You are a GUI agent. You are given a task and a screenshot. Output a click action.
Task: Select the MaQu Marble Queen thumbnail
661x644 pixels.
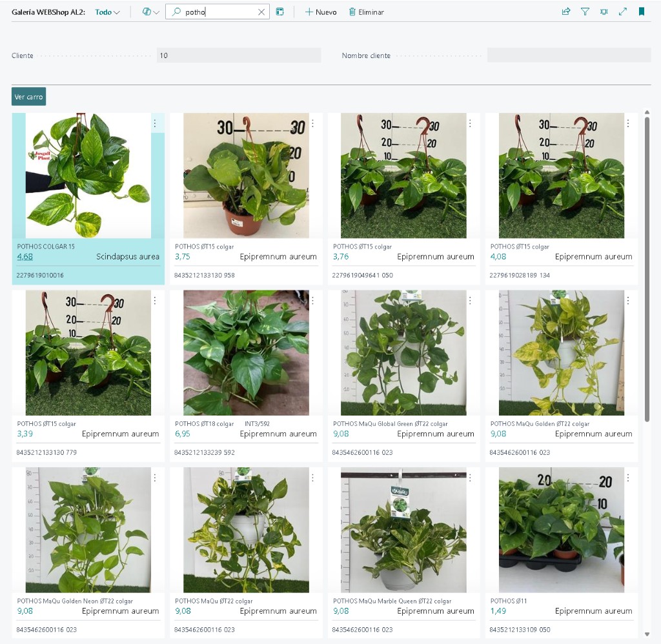[403, 530]
